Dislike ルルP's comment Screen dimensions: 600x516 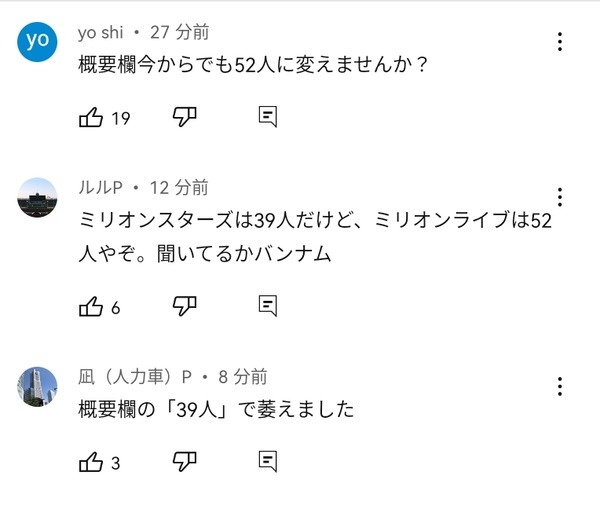click(184, 306)
